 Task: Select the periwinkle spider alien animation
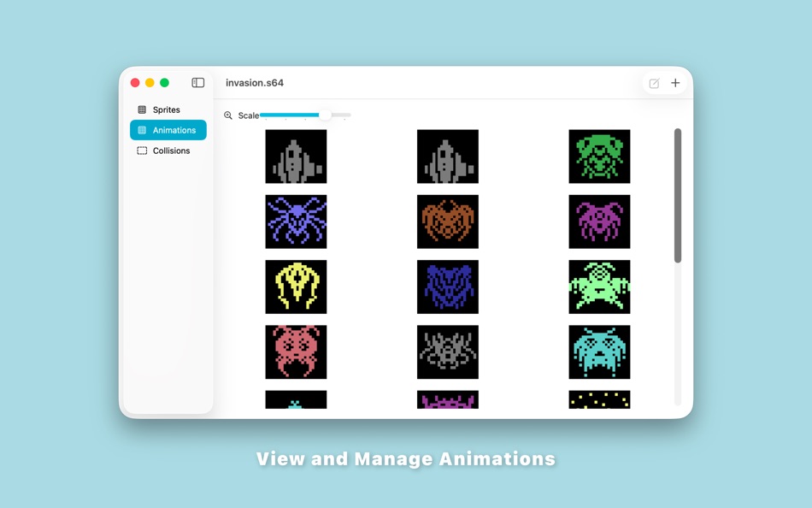click(x=297, y=222)
